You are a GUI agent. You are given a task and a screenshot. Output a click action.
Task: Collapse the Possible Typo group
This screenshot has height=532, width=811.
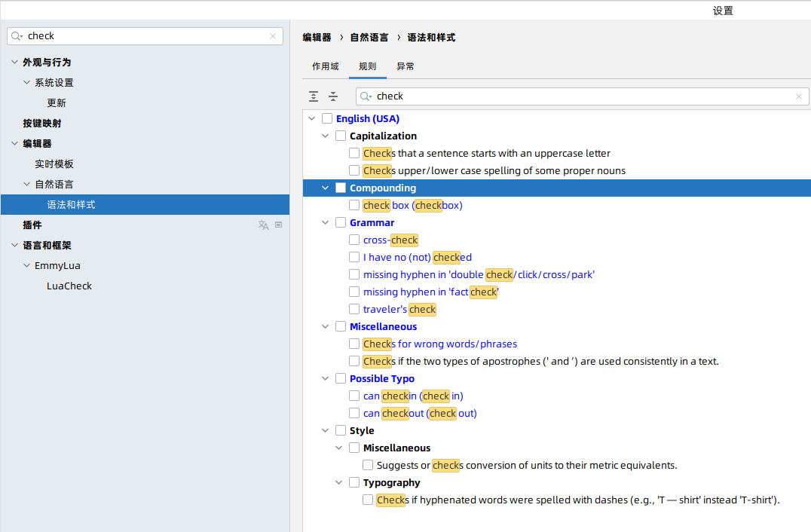tap(326, 379)
